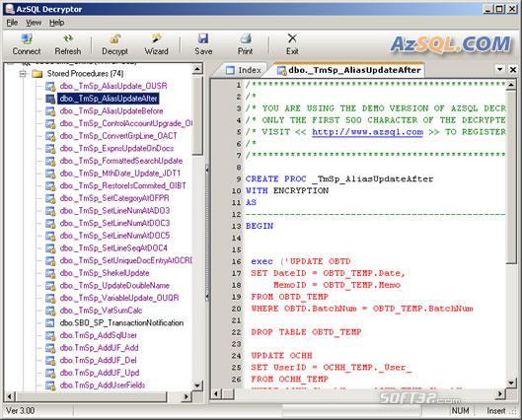Open the http://www.azsql.com link
Viewport: 522px width, 420px height.
(367, 132)
